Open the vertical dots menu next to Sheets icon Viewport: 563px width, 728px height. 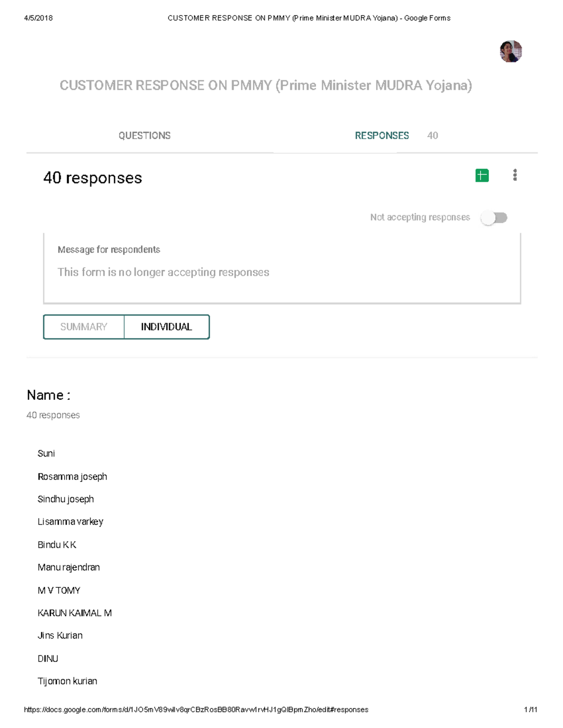(515, 175)
